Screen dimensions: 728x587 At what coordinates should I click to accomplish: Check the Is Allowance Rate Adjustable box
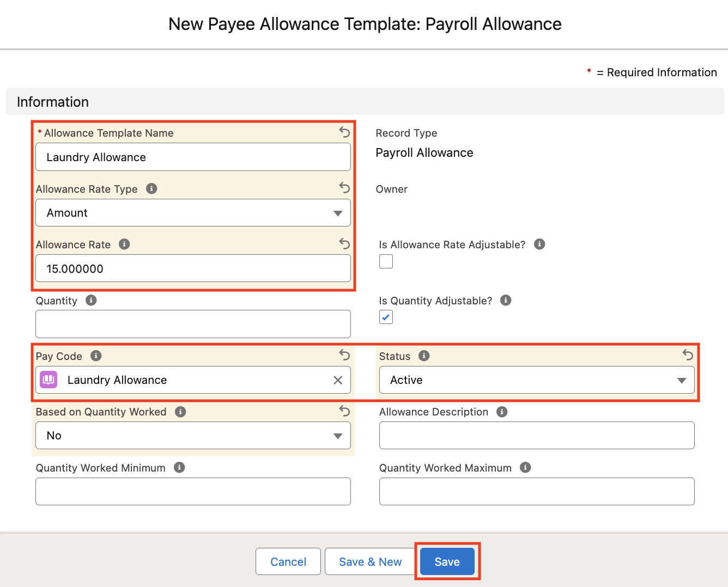click(x=386, y=261)
